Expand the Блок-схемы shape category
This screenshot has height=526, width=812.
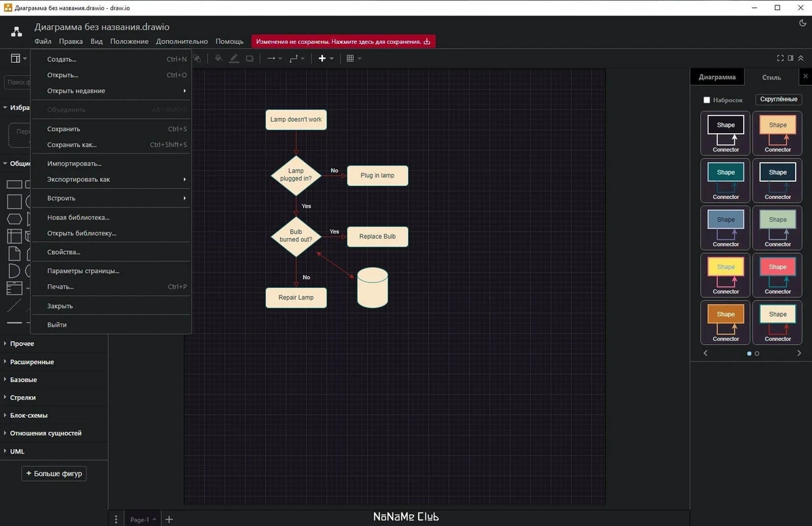click(54, 415)
